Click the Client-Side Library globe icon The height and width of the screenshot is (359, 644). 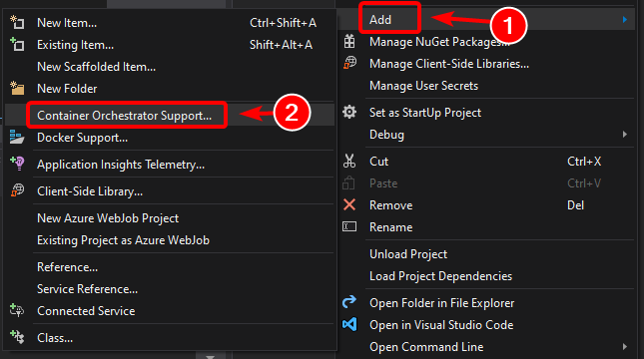[17, 190]
